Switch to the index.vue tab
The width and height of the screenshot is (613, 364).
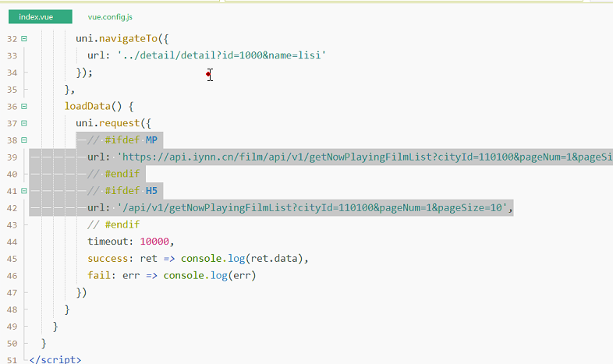click(x=41, y=17)
